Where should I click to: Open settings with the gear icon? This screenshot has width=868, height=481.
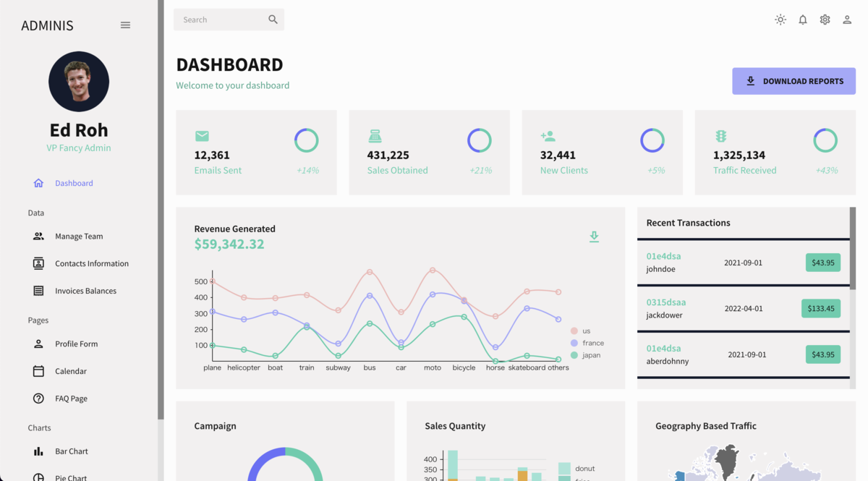pos(825,20)
